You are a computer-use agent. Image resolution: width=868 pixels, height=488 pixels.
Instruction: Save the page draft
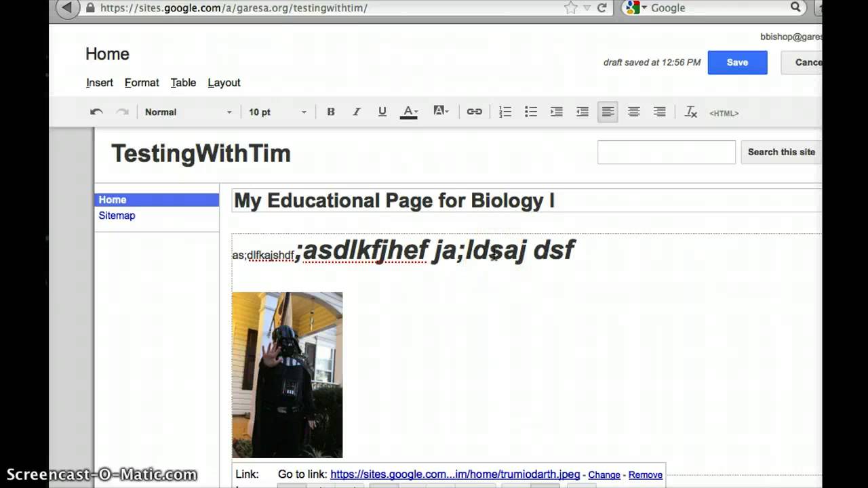click(738, 62)
